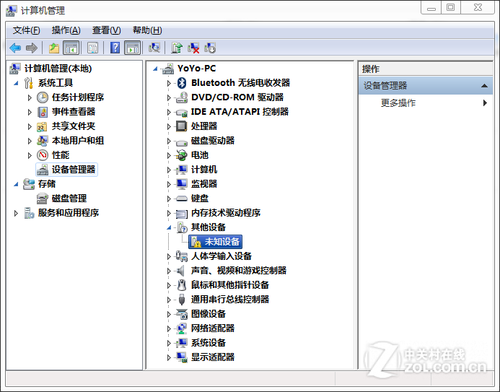The height and width of the screenshot is (392, 500).
Task: Select the 任务计划程序 clock icon
Action: [x=42, y=97]
